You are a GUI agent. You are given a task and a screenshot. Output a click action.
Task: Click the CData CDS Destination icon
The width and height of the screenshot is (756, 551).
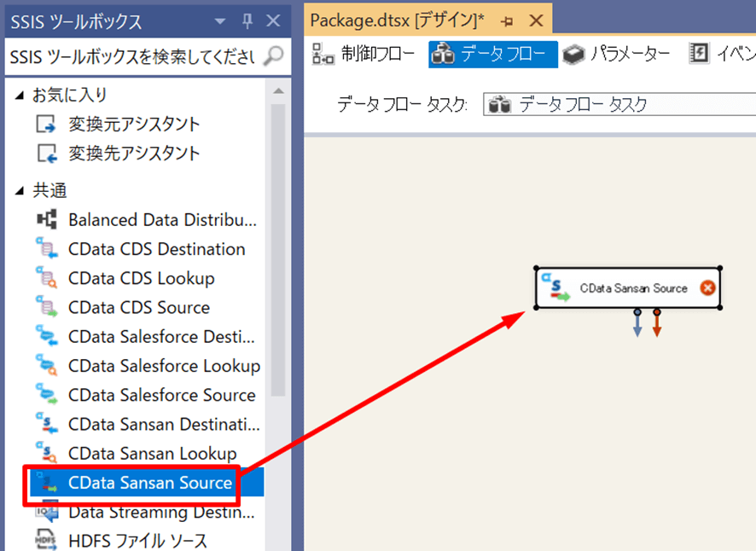point(47,249)
